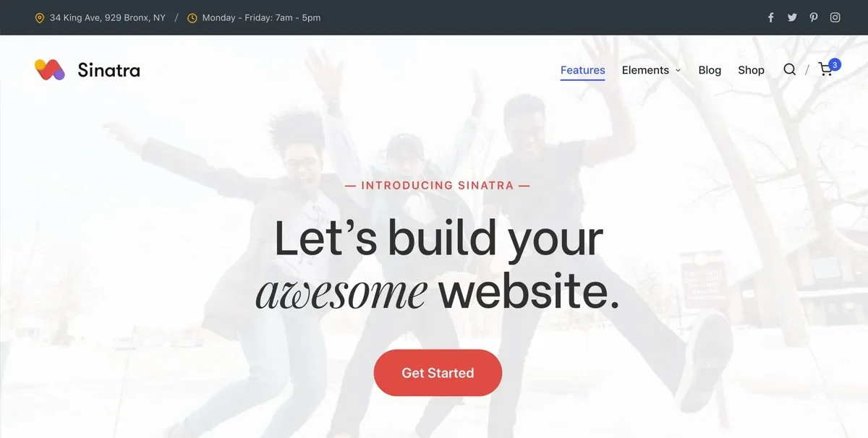Click the search magnifier icon
Image resolution: width=868 pixels, height=438 pixels.
[790, 69]
